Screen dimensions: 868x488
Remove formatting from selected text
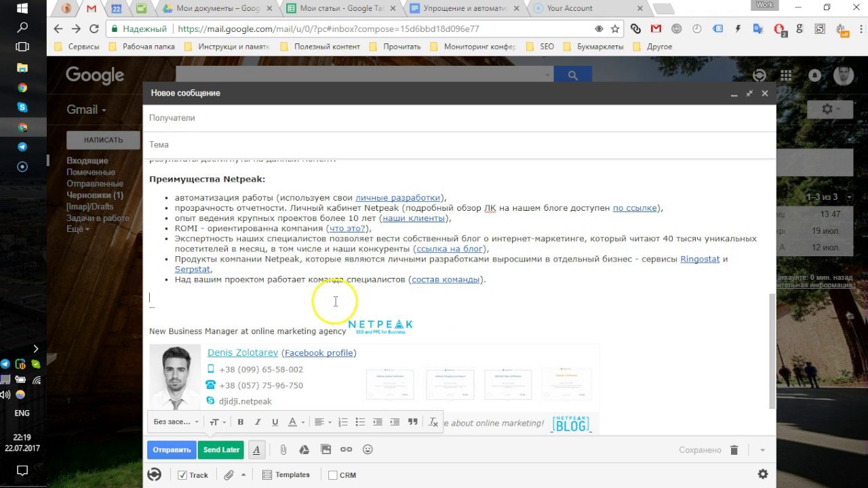(434, 422)
